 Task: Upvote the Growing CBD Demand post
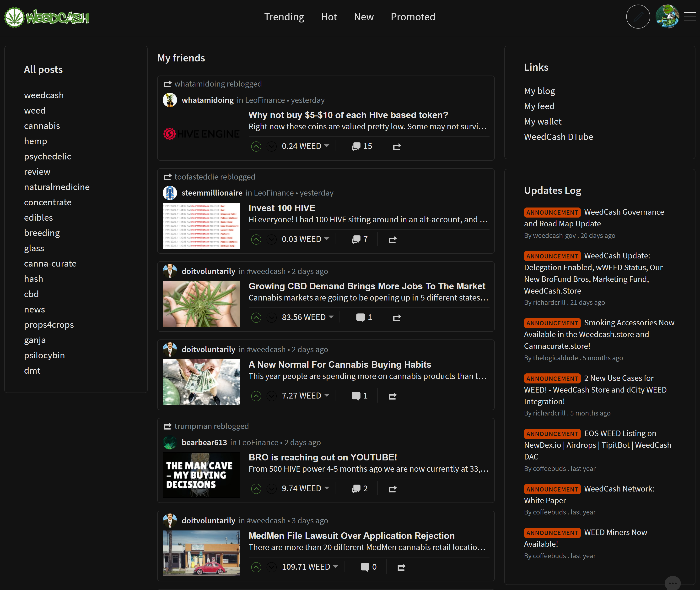coord(256,317)
